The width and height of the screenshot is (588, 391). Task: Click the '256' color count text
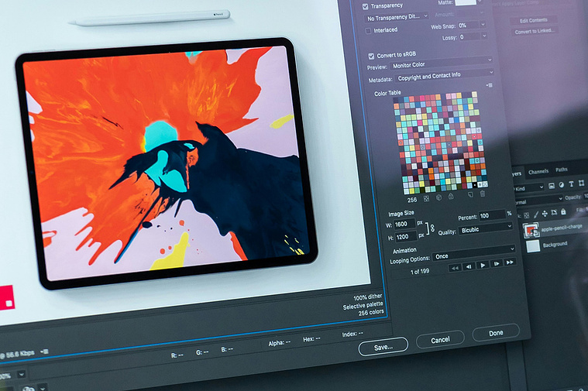(x=412, y=201)
